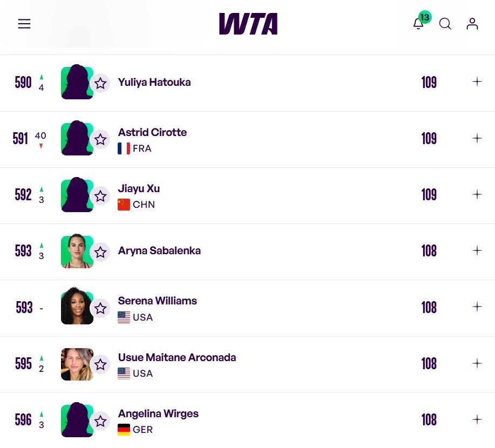Open the search magnifier icon

click(445, 24)
